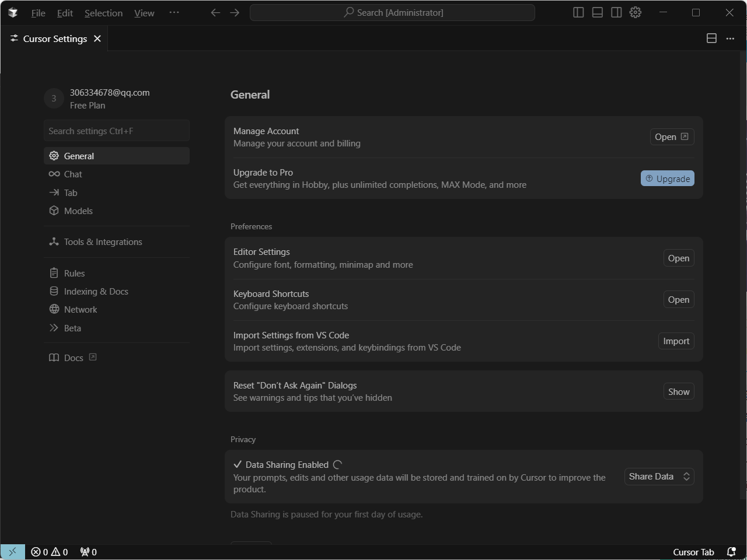
Task: Click the Data Sharing Enabled checkmark
Action: pos(238,464)
